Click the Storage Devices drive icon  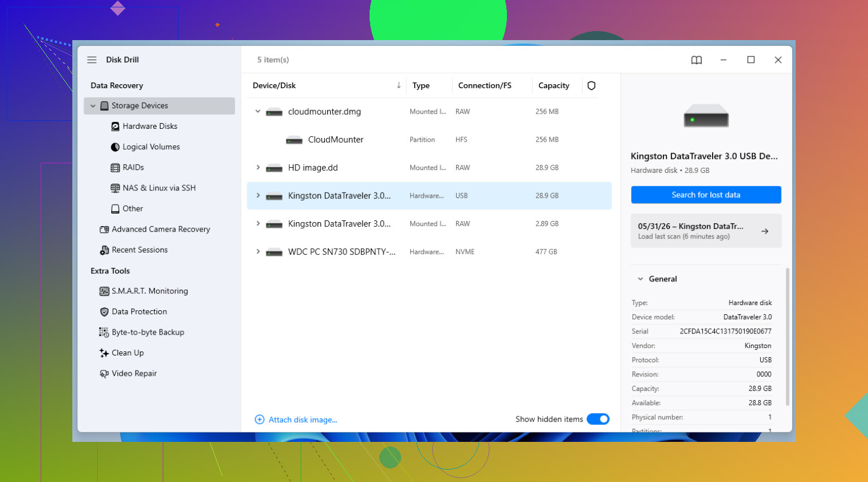pyautogui.click(x=105, y=106)
